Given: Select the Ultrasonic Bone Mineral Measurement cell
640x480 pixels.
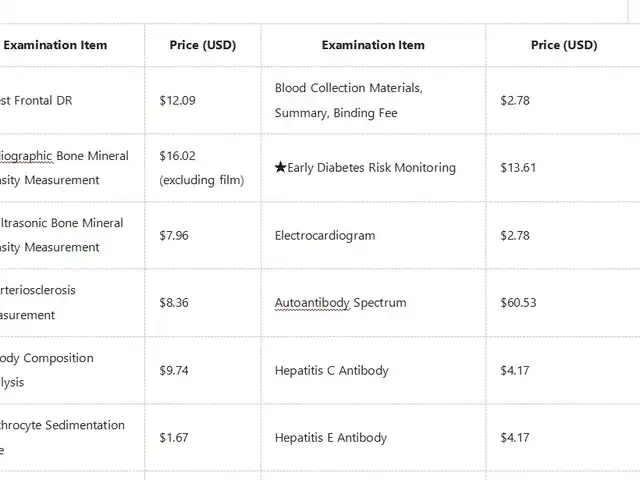Looking at the screenshot, I should click(63, 235).
